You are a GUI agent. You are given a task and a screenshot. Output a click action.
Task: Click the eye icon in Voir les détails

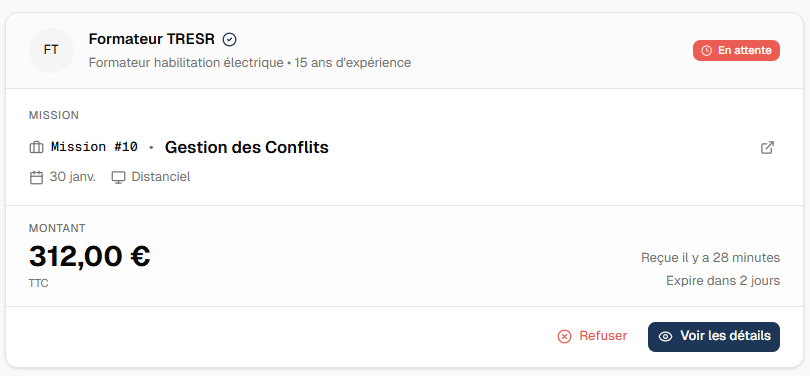pyautogui.click(x=666, y=337)
